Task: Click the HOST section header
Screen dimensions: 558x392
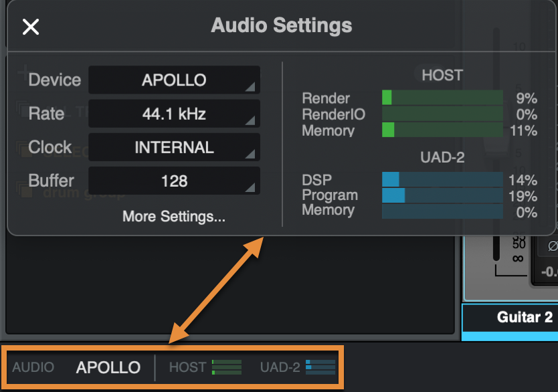Action: click(x=441, y=75)
